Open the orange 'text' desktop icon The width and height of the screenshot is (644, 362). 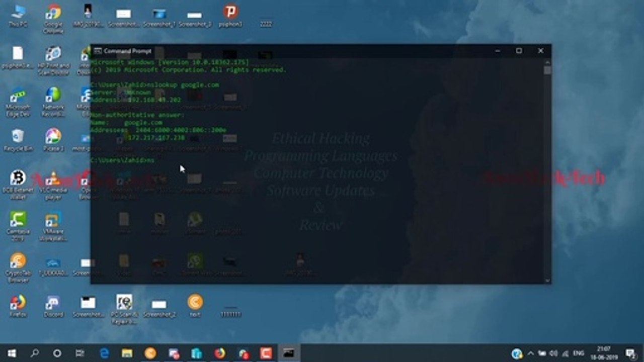(195, 306)
